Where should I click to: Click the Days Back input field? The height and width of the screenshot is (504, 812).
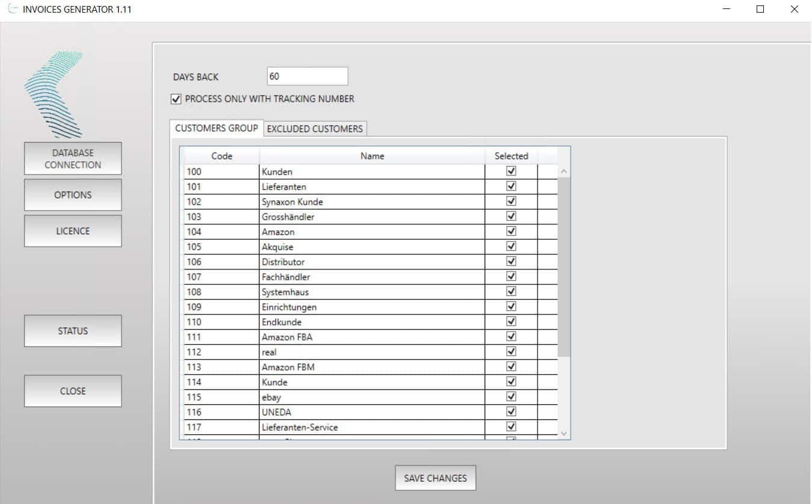307,76
